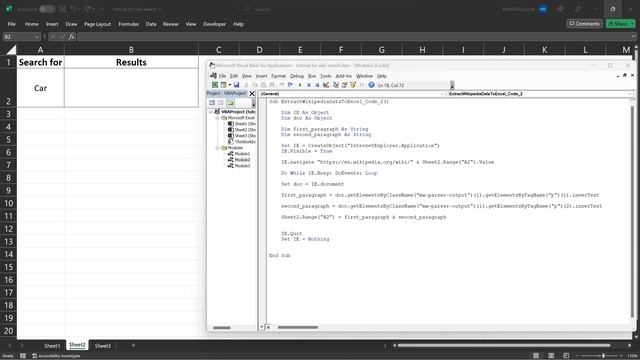Collapse the Microsoft Excel Objects folder
The height and width of the screenshot is (360, 640).
[218, 118]
